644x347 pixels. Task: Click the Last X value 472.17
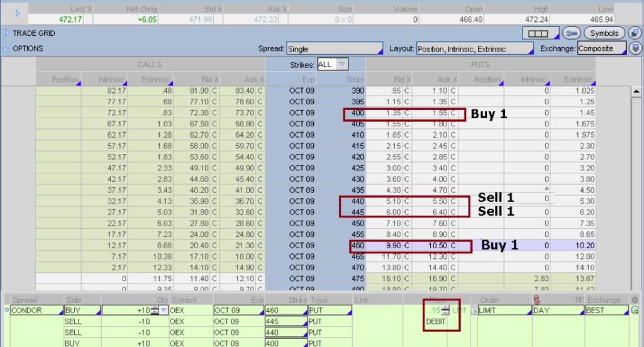coord(70,19)
